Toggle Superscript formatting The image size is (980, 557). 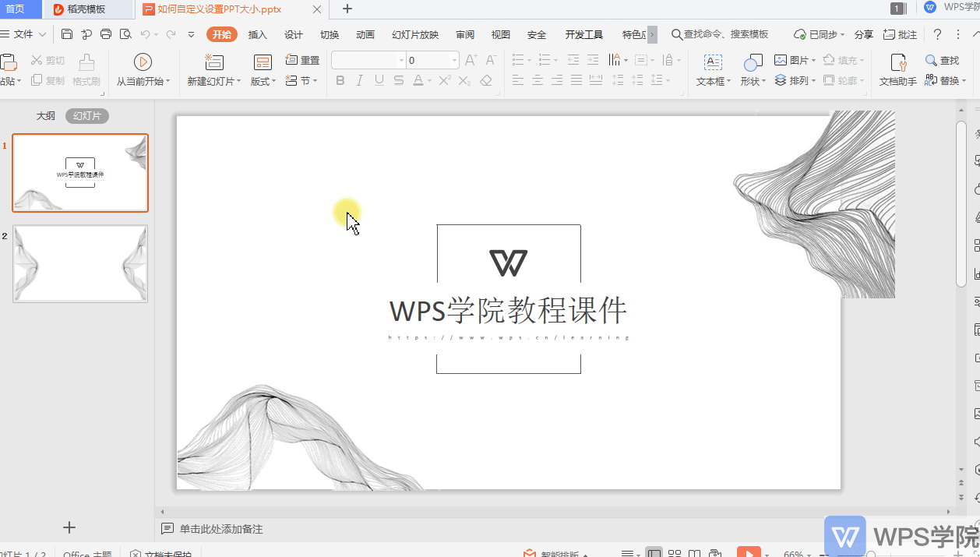(445, 80)
